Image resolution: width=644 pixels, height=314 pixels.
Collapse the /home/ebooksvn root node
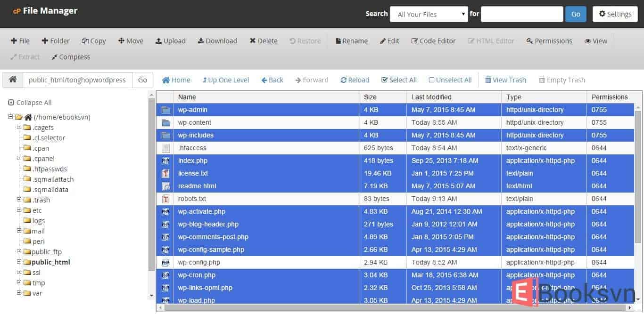click(x=10, y=117)
